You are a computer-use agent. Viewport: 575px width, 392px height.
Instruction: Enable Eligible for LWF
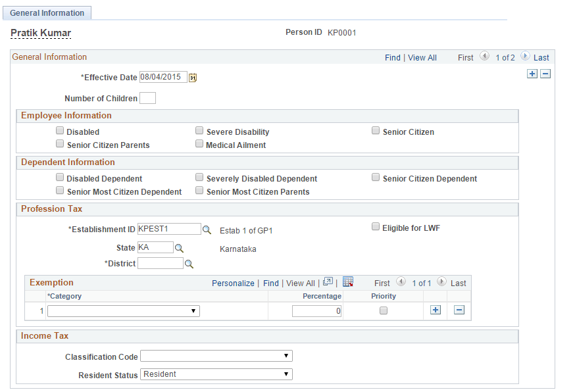point(376,226)
